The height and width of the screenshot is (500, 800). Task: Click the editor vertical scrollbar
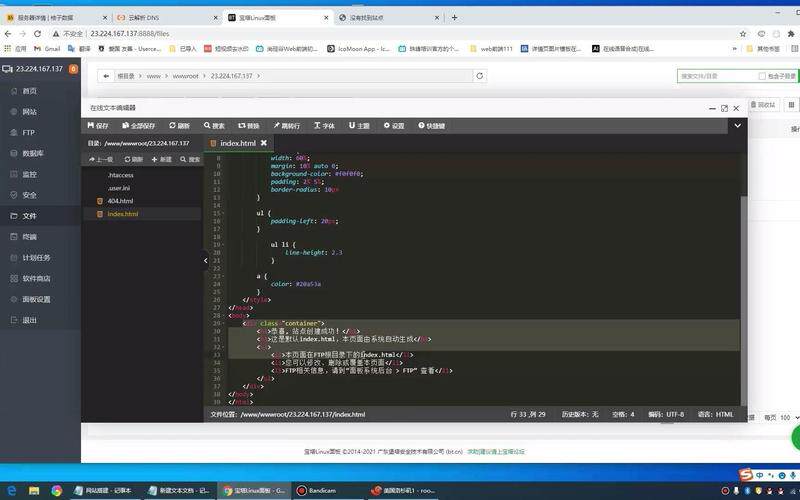pos(744,301)
